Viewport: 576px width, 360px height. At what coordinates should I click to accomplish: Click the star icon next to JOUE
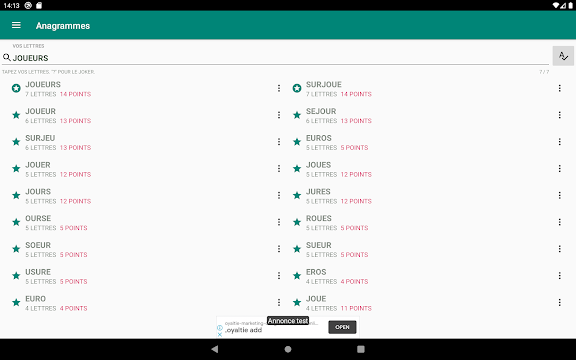point(297,303)
